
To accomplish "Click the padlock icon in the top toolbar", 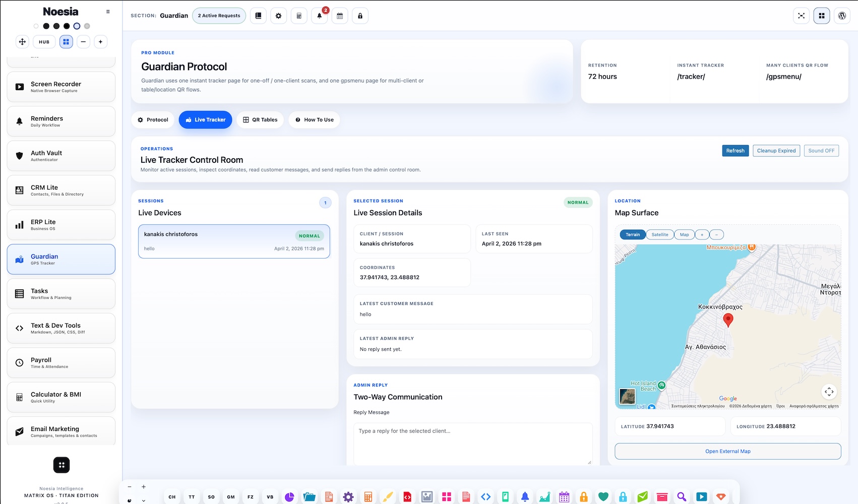I will point(360,16).
